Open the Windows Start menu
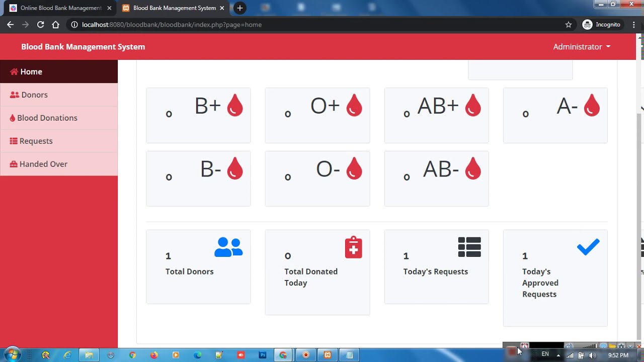 point(12,354)
